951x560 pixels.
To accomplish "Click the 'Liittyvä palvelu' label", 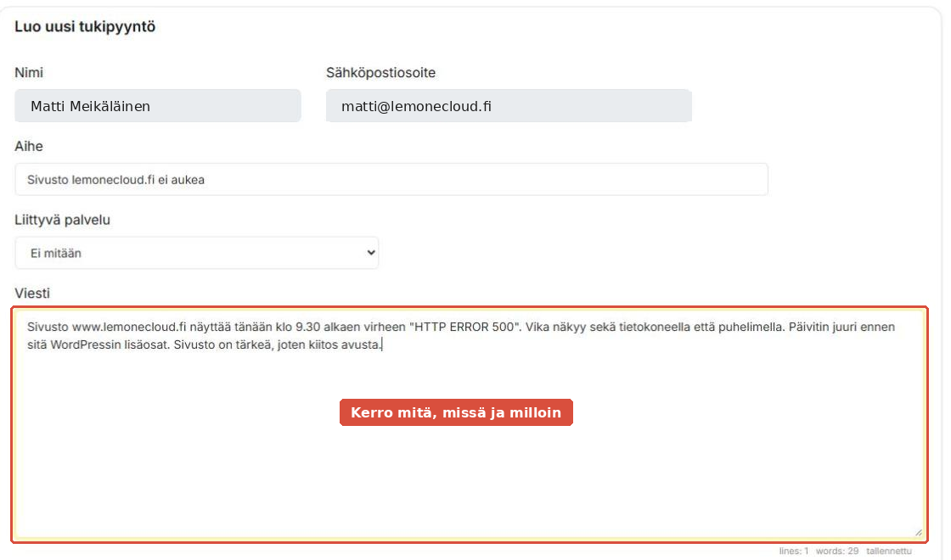I will (63, 220).
